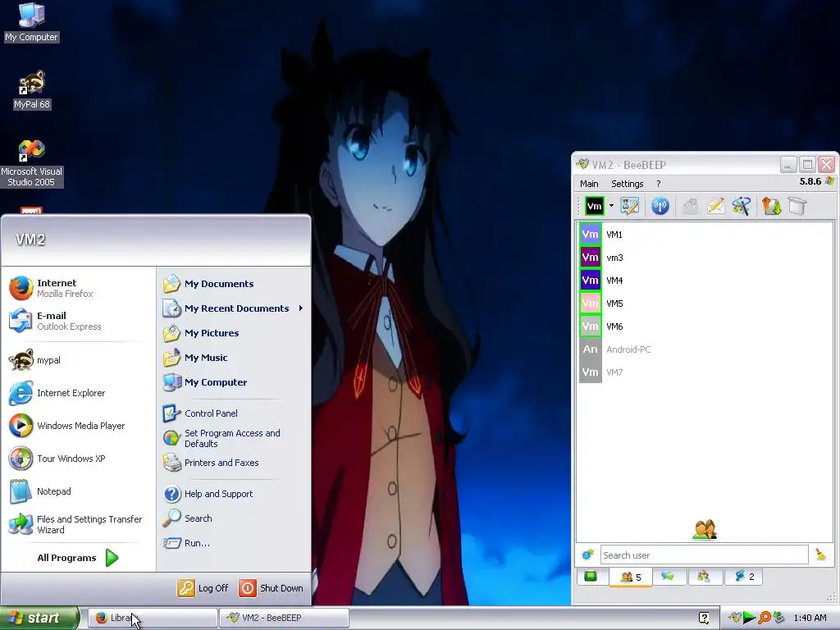
Task: Click the broom clear-search icon
Action: point(820,555)
